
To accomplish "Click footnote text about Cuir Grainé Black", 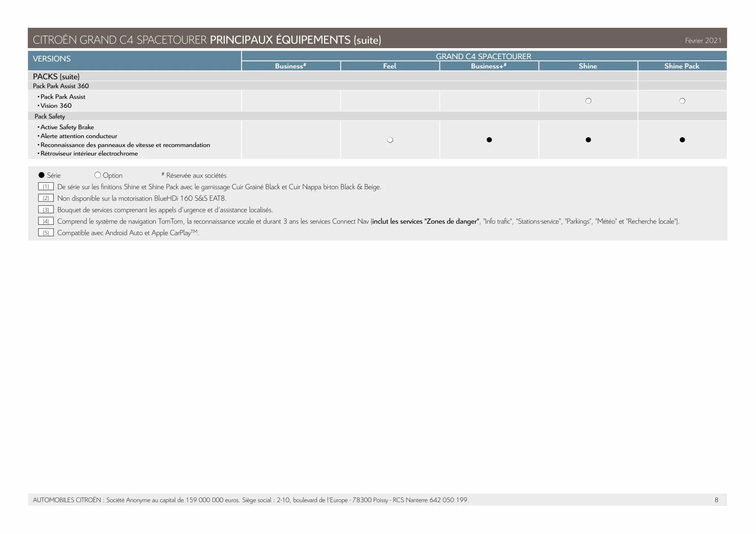I will [219, 187].
